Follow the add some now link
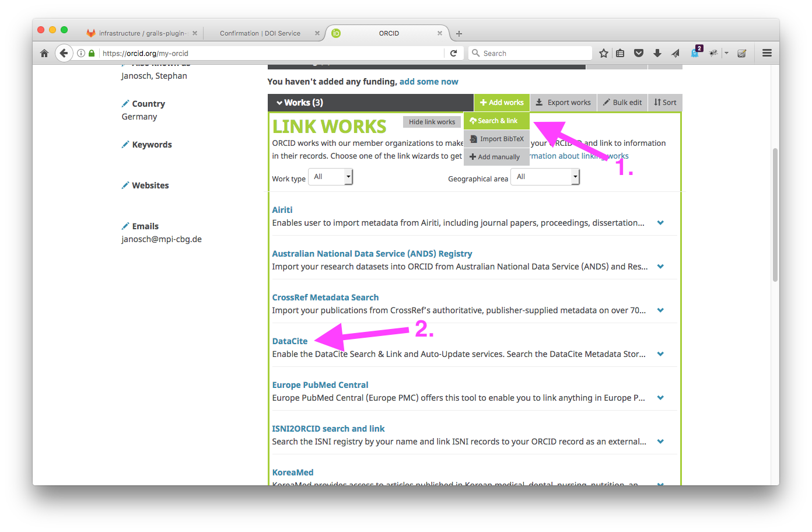The height and width of the screenshot is (532, 812). [429, 82]
